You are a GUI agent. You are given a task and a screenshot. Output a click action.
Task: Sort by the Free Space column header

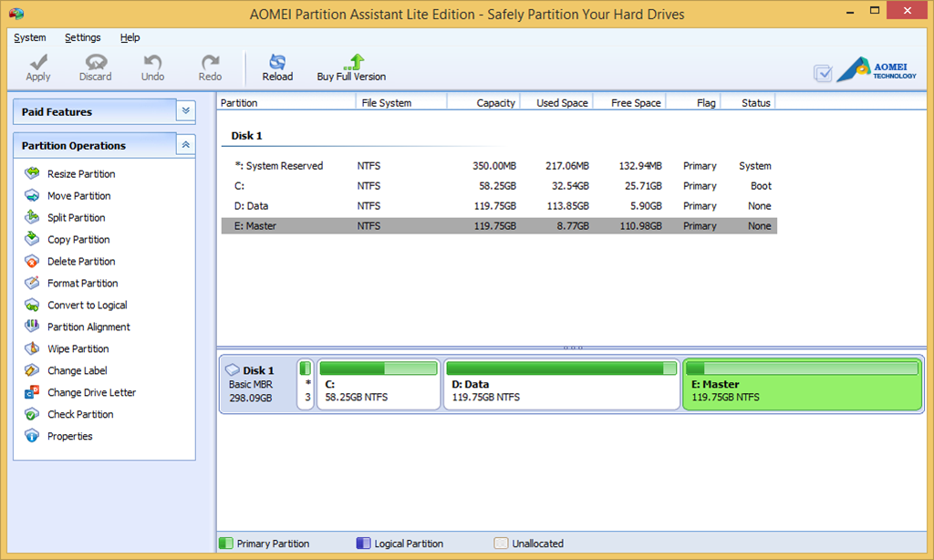(x=630, y=102)
